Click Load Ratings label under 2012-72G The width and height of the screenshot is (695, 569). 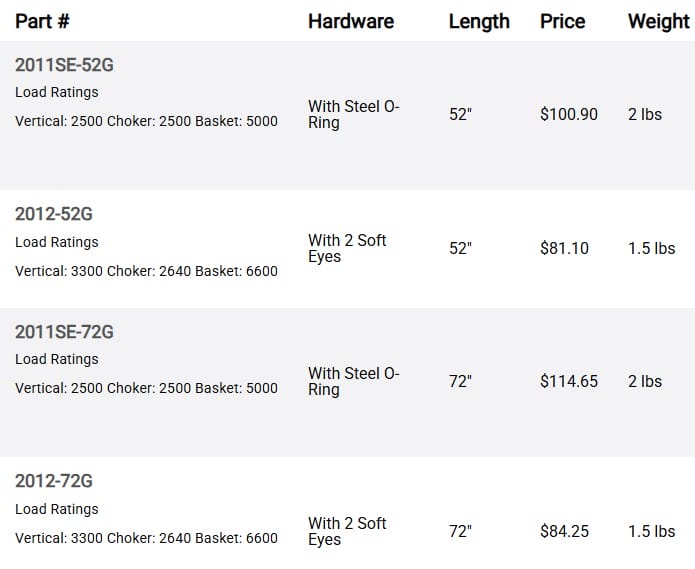(x=57, y=509)
